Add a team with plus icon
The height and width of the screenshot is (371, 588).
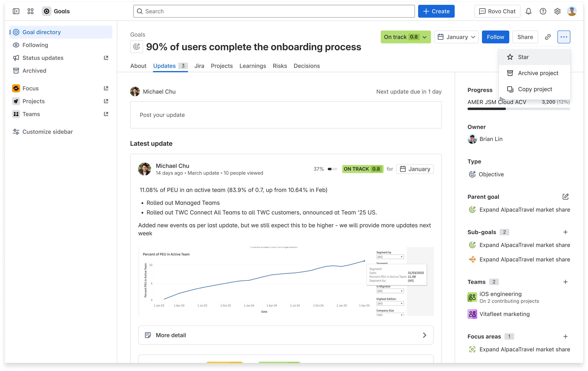(565, 282)
